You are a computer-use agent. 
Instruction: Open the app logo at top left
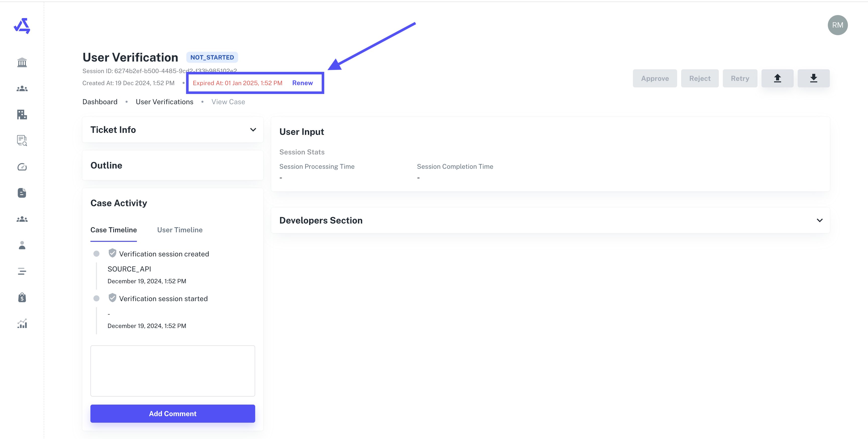pos(22,26)
